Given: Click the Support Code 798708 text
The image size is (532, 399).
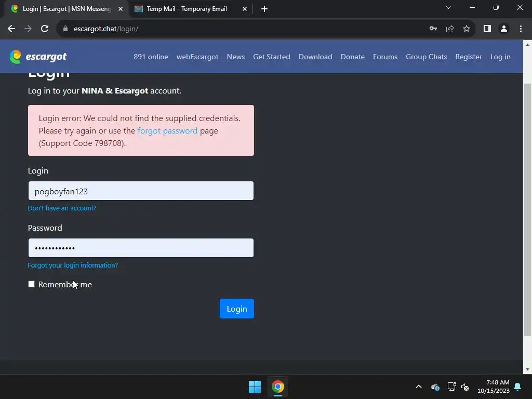Looking at the screenshot, I should [x=82, y=143].
